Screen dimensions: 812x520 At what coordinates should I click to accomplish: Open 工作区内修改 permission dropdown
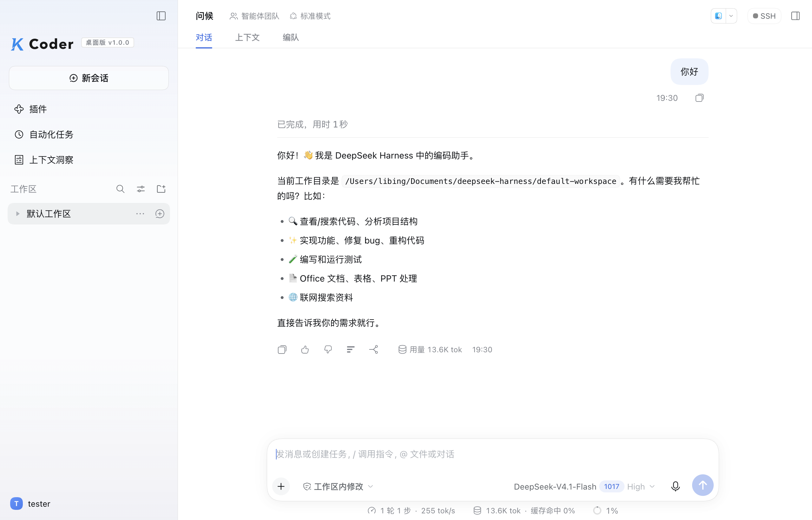coord(338,486)
